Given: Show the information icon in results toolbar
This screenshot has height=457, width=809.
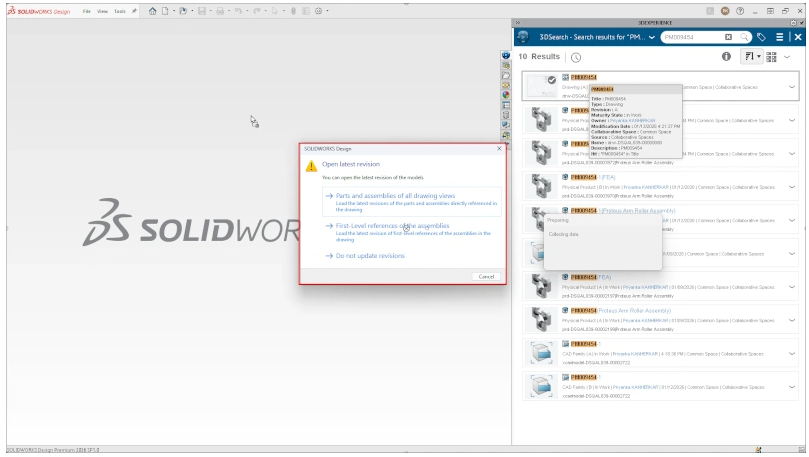Looking at the screenshot, I should (726, 57).
